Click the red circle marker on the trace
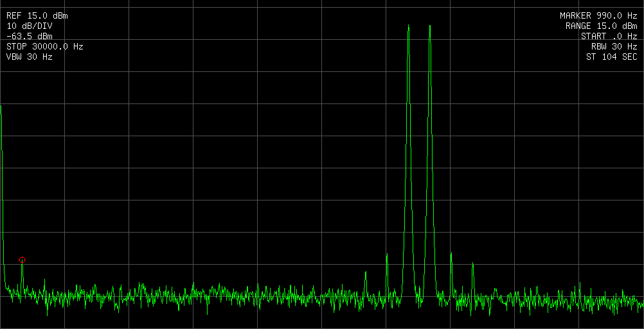The height and width of the screenshot is (329, 644). pos(22,260)
